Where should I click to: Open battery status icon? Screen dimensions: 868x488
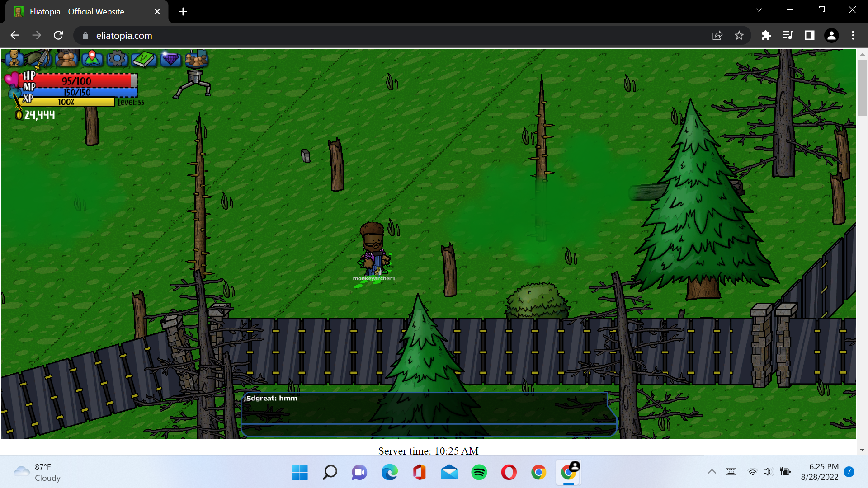[785, 472]
